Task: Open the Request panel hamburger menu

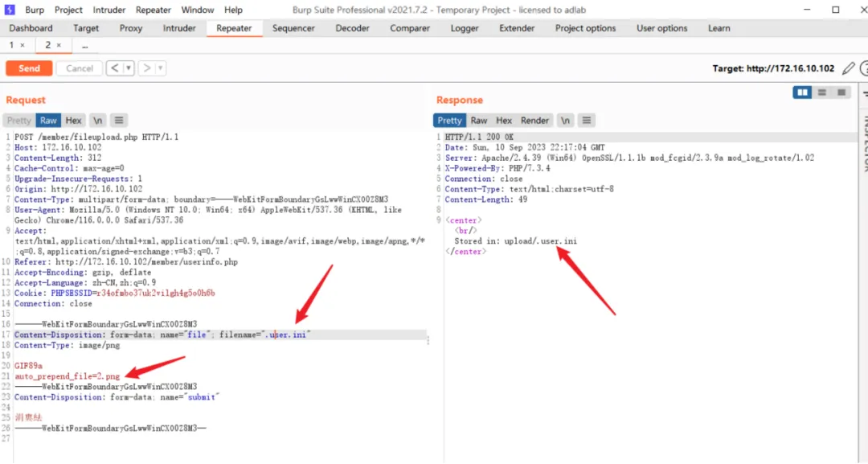Action: 118,120
